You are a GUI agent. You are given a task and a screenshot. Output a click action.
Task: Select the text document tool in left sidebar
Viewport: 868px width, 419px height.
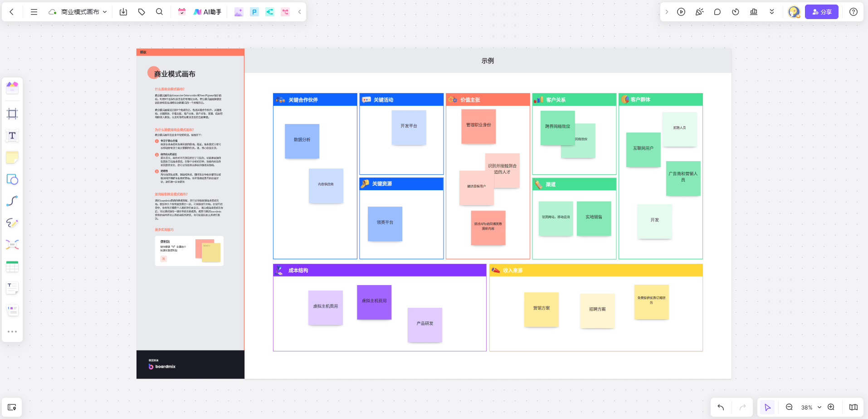click(x=12, y=288)
